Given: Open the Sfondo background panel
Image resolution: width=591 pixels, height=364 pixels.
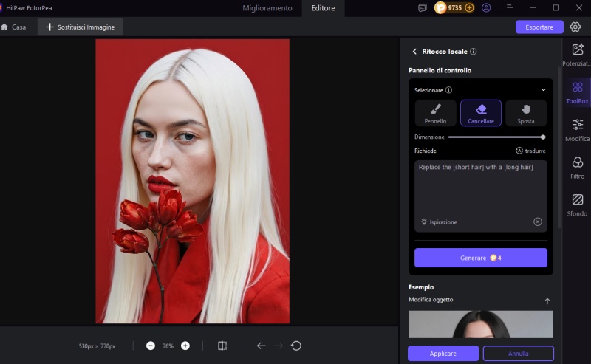Looking at the screenshot, I should click(577, 205).
